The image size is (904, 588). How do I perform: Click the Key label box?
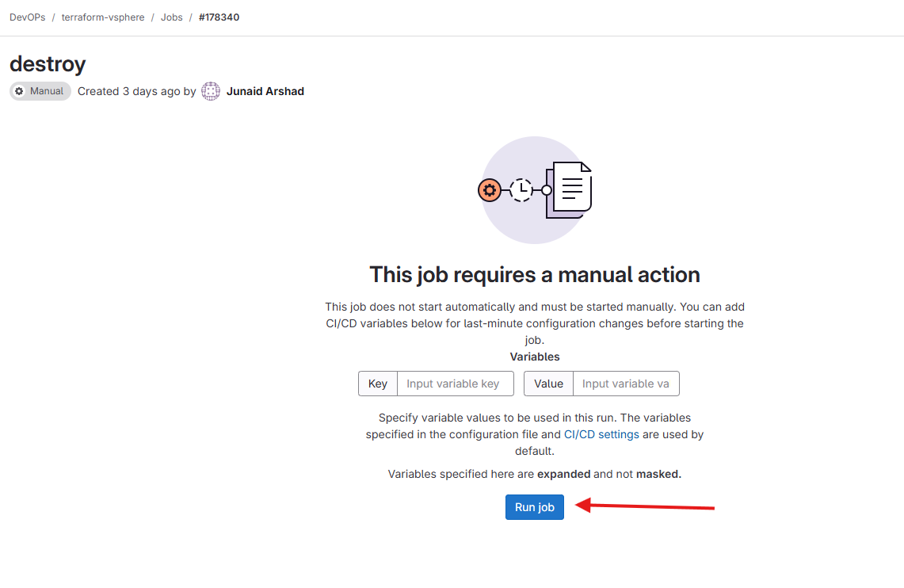378,384
